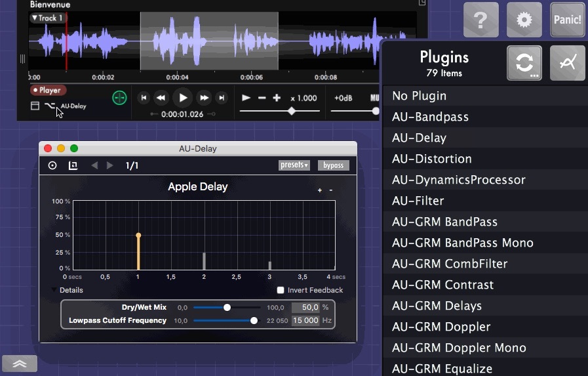
Task: Pick AU-DynamicsProcessor plugin
Action: click(x=485, y=180)
